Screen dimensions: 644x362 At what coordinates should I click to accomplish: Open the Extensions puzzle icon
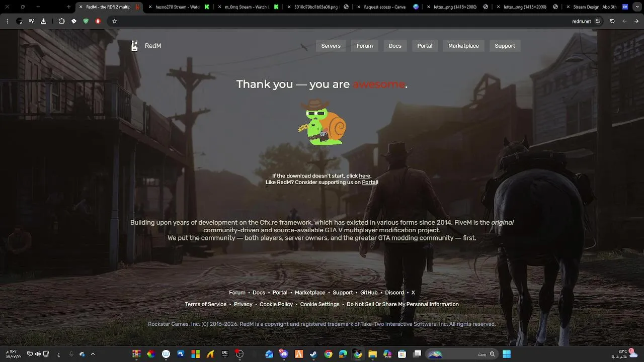click(x=61, y=21)
